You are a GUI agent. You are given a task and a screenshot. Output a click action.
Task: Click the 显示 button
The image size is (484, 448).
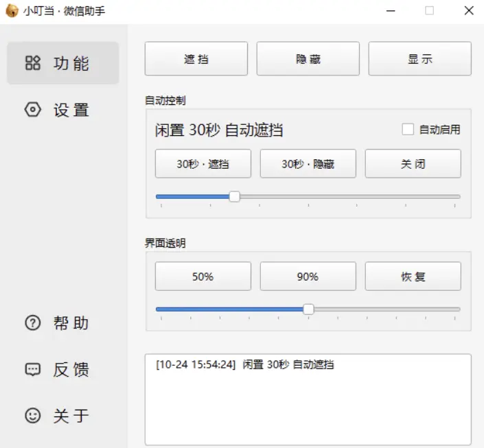(419, 59)
